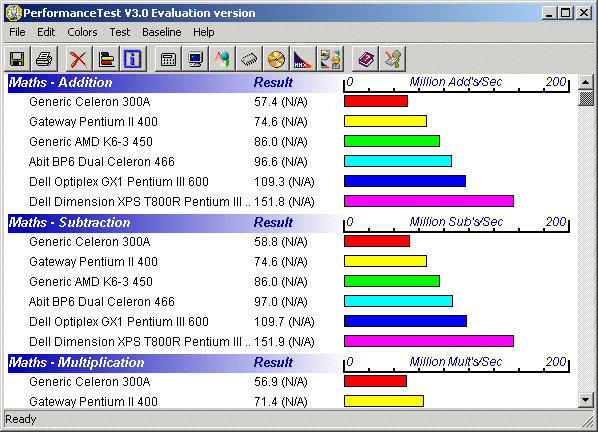This screenshot has height=432, width=598.
Task: Run the MMX test icon
Action: pos(303,59)
